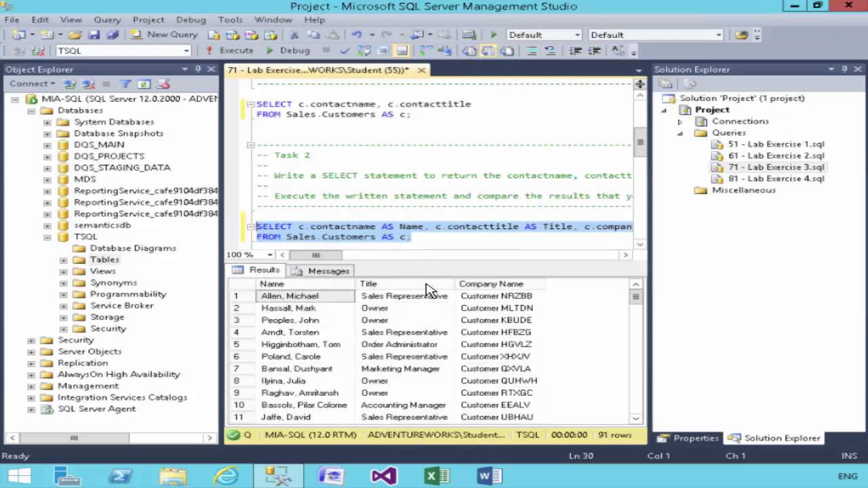Start debugging with the Debug button

click(288, 50)
